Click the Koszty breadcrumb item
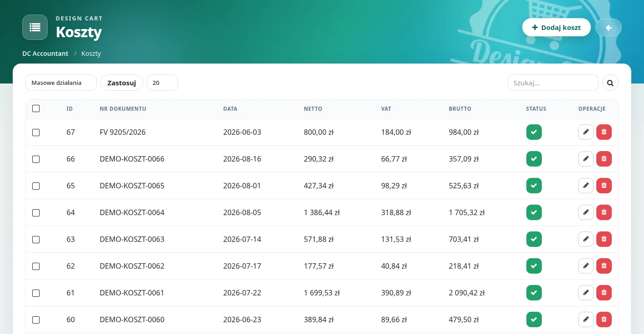This screenshot has height=334, width=644. [91, 54]
